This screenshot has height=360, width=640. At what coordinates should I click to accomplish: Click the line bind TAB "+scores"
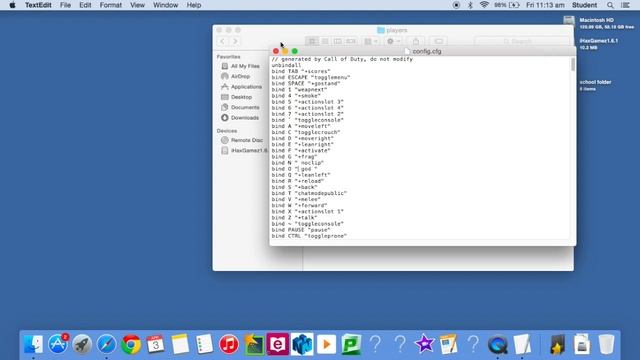coord(301,71)
